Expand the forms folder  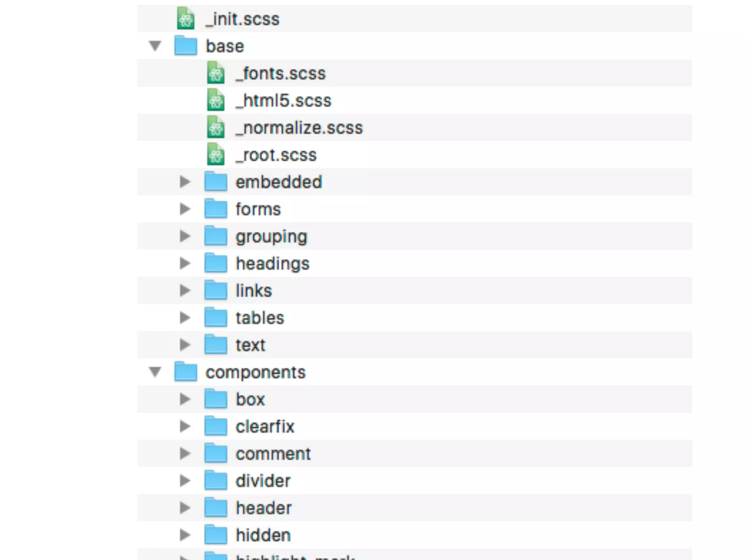coord(185,209)
